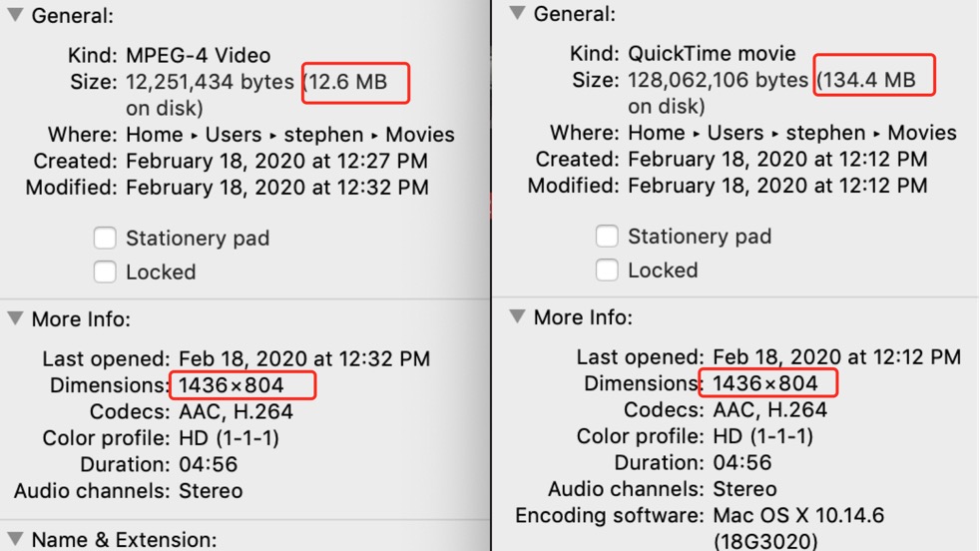Collapse the Name & Extension section
Viewport: 980px width, 551px height.
click(x=16, y=538)
